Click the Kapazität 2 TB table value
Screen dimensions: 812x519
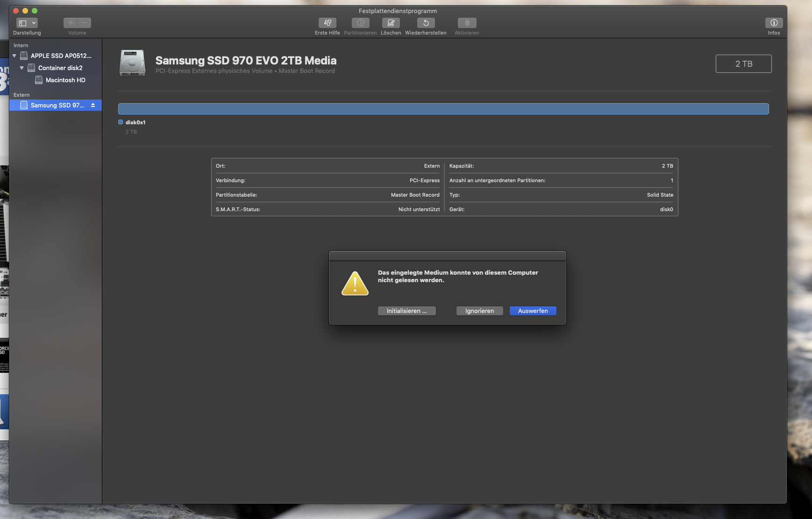(x=667, y=166)
